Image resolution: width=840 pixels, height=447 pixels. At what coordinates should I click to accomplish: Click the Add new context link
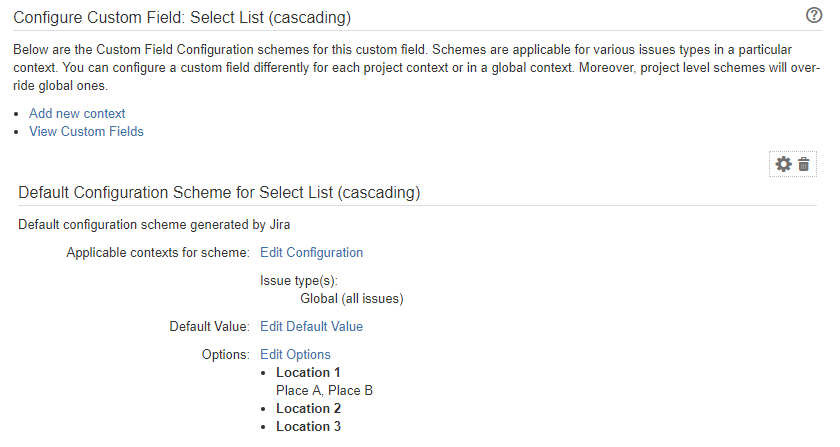[x=77, y=114]
